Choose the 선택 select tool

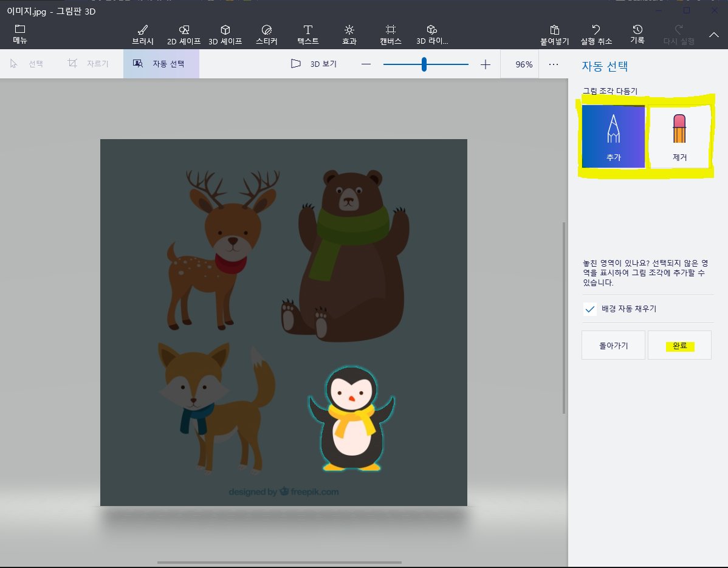(x=27, y=64)
